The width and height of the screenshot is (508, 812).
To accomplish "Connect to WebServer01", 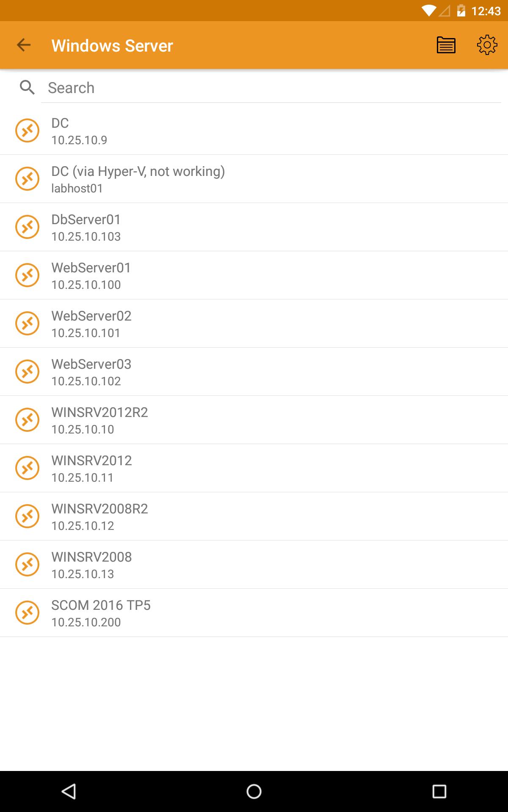I will [x=254, y=275].
